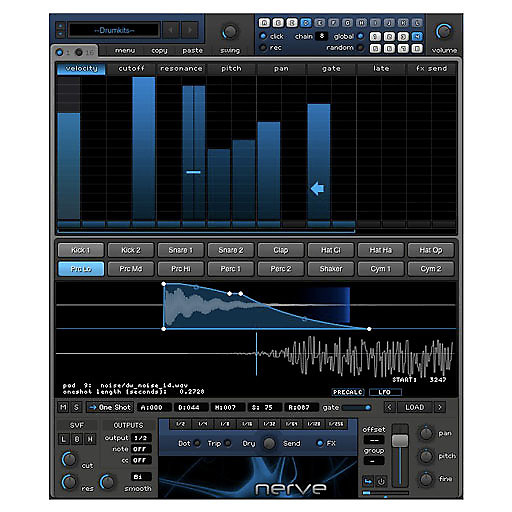Screen dimensions: 512x512
Task: Click the LFO button in waveform display
Action: 385,392
